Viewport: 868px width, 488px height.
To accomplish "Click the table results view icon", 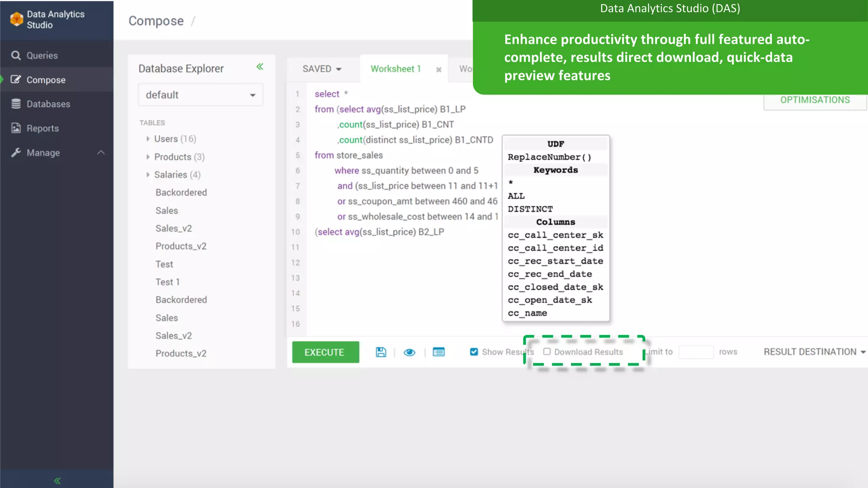I will [x=438, y=352].
